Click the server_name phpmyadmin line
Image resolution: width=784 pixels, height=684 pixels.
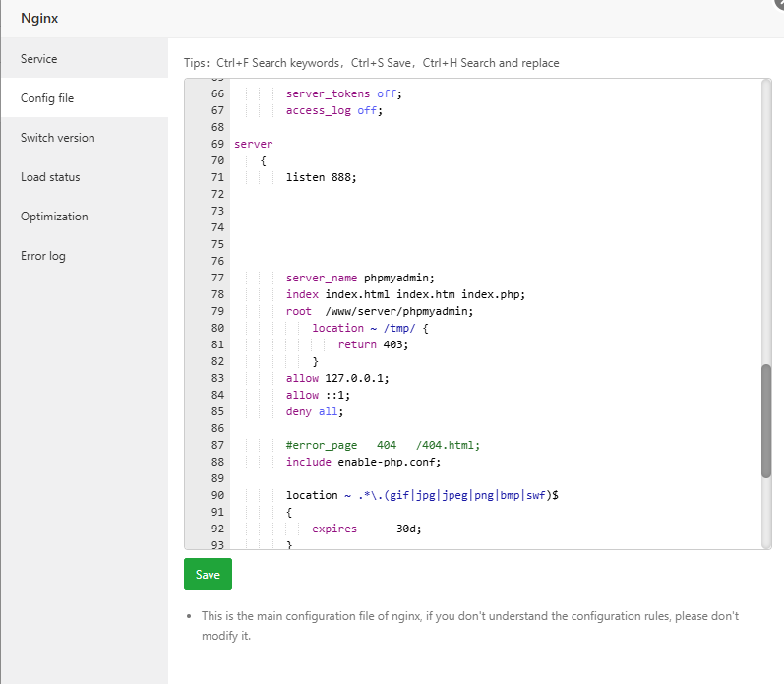[359, 278]
